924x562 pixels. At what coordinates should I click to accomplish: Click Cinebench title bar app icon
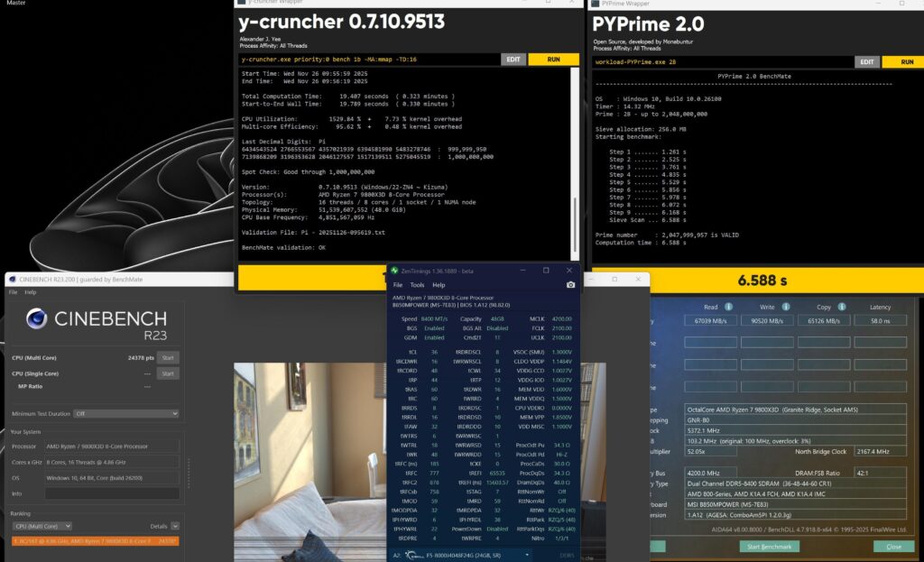[x=13, y=280]
